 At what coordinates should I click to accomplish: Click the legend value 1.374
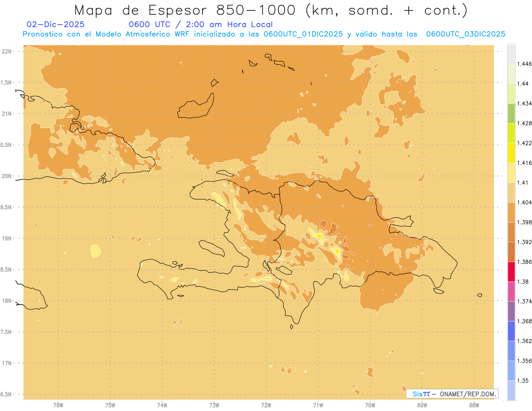click(x=524, y=301)
